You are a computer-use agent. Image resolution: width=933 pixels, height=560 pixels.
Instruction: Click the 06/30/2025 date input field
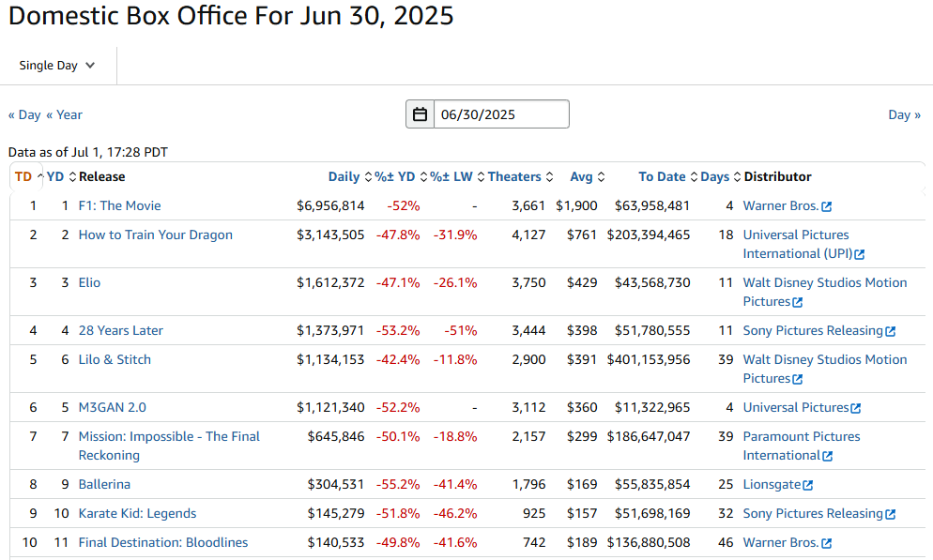(501, 114)
